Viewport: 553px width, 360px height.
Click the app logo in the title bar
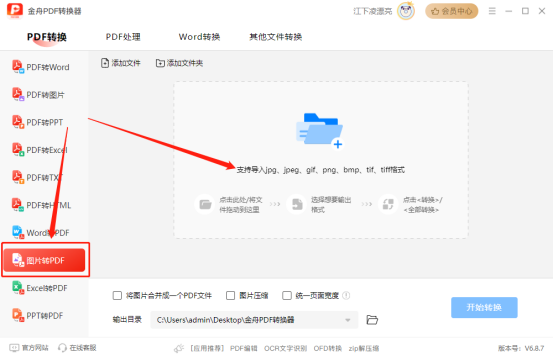pyautogui.click(x=15, y=11)
